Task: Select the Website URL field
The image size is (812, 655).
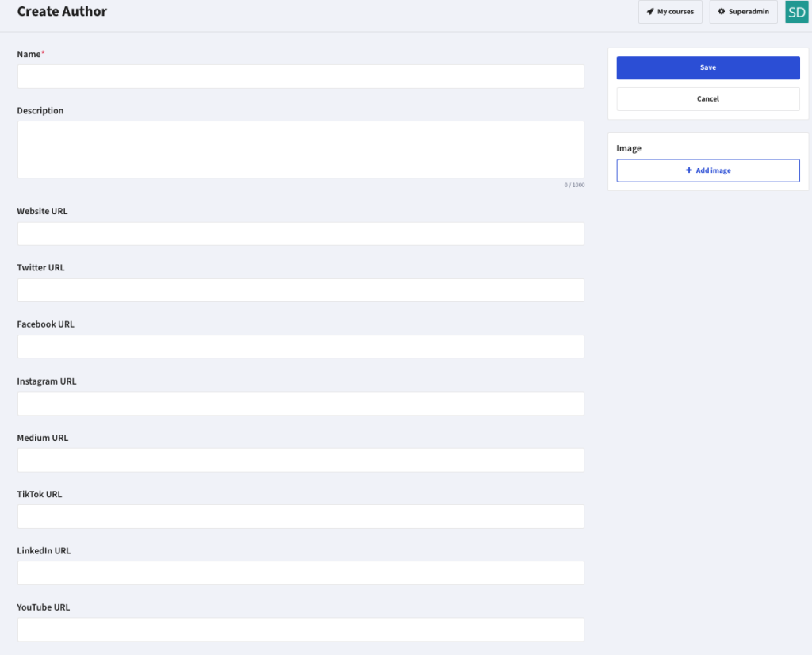Action: (301, 233)
